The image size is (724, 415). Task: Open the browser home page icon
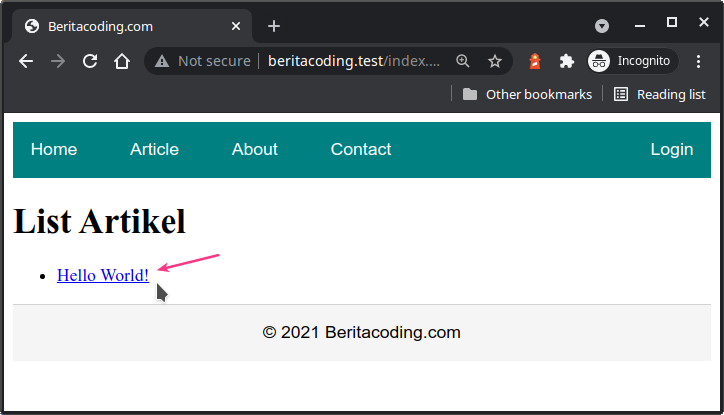click(x=122, y=61)
